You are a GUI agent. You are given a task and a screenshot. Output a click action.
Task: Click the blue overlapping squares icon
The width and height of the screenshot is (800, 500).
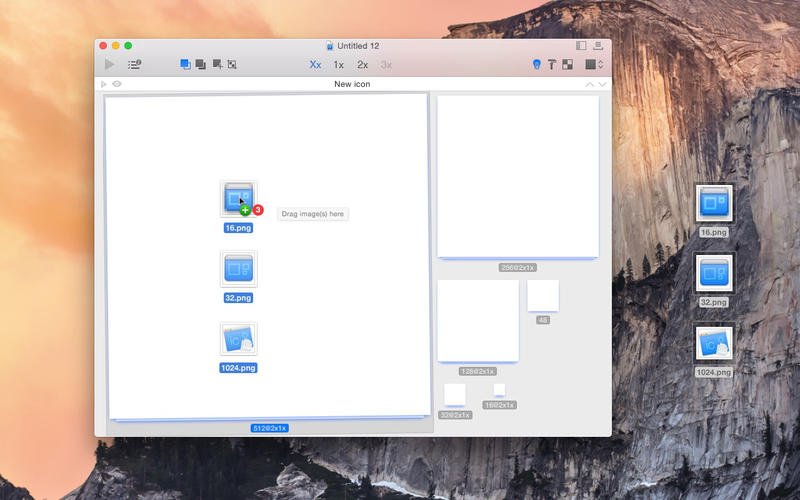(x=185, y=65)
